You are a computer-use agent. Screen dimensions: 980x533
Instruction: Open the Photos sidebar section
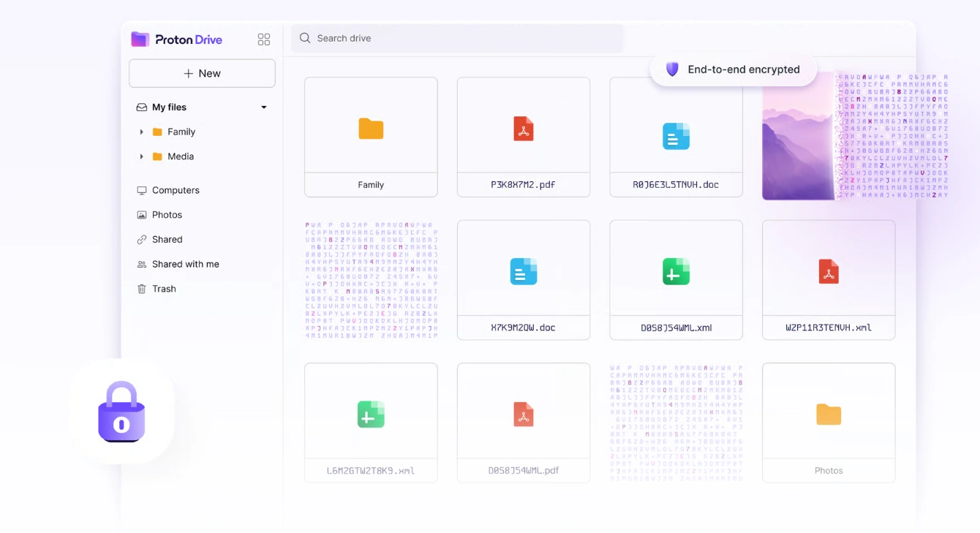click(167, 215)
